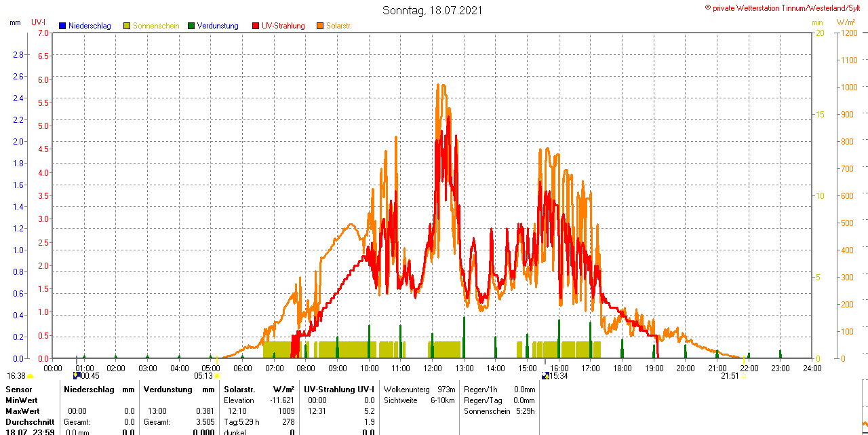Click the 12:00 time axis label

click(x=433, y=368)
